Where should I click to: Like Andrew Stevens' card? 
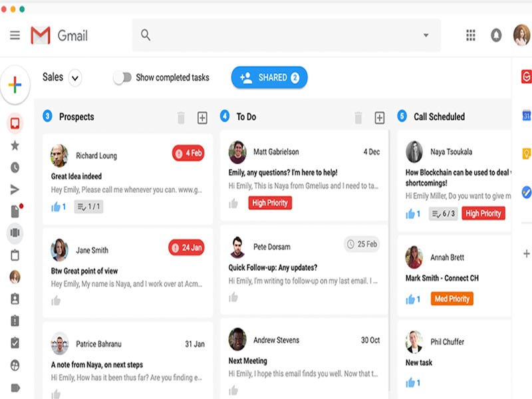233,390
